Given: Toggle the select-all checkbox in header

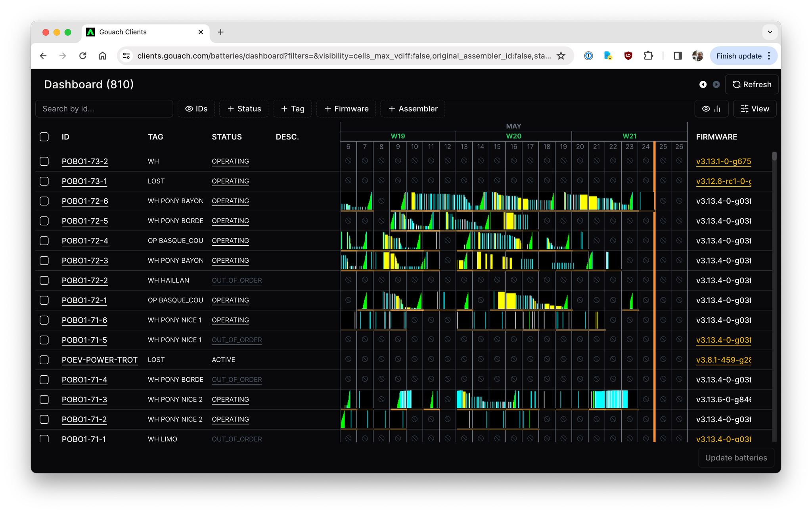Looking at the screenshot, I should click(x=44, y=137).
